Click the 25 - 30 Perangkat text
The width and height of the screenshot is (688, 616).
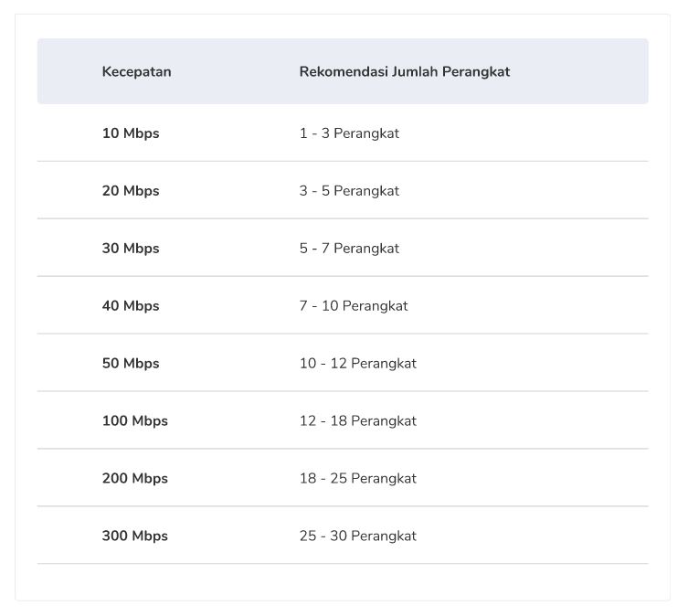(358, 536)
